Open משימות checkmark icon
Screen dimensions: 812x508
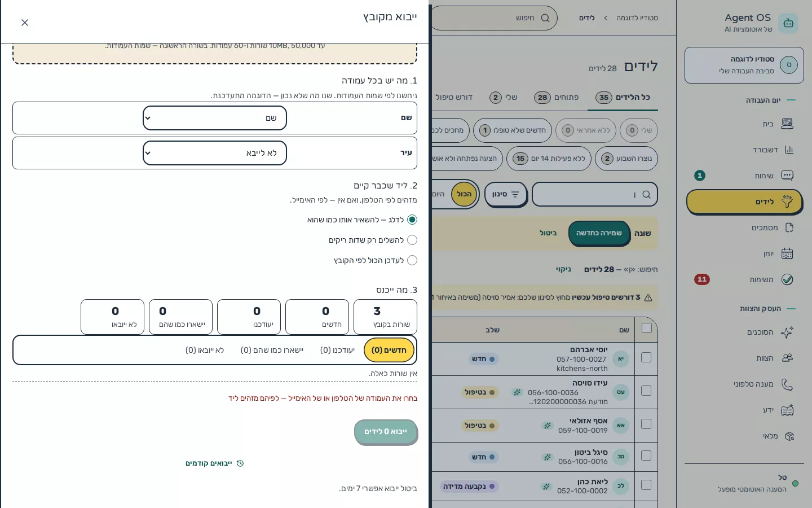click(787, 279)
